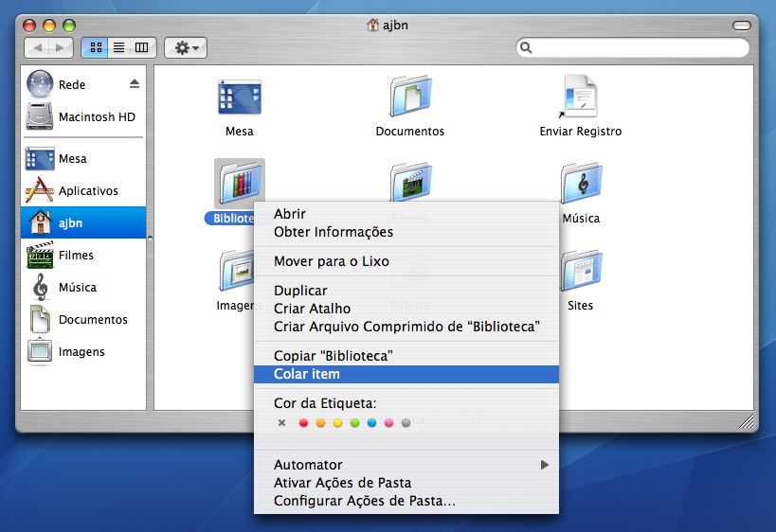
Task: Apply the green label color
Action: 355,423
